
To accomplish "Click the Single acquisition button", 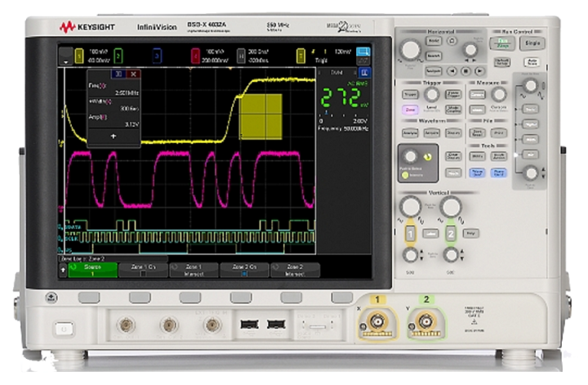I will pyautogui.click(x=532, y=43).
